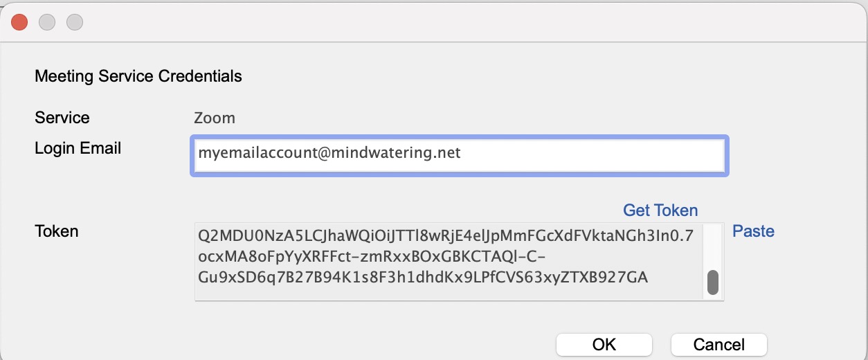Screen dimensions: 868x360
Task: Open the Get Token link
Action: pos(660,210)
